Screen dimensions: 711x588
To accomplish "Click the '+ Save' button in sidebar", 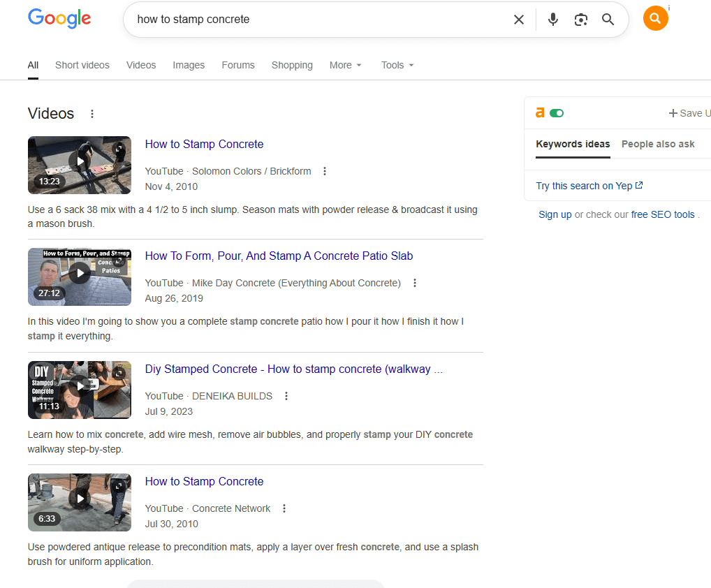I will 689,113.
